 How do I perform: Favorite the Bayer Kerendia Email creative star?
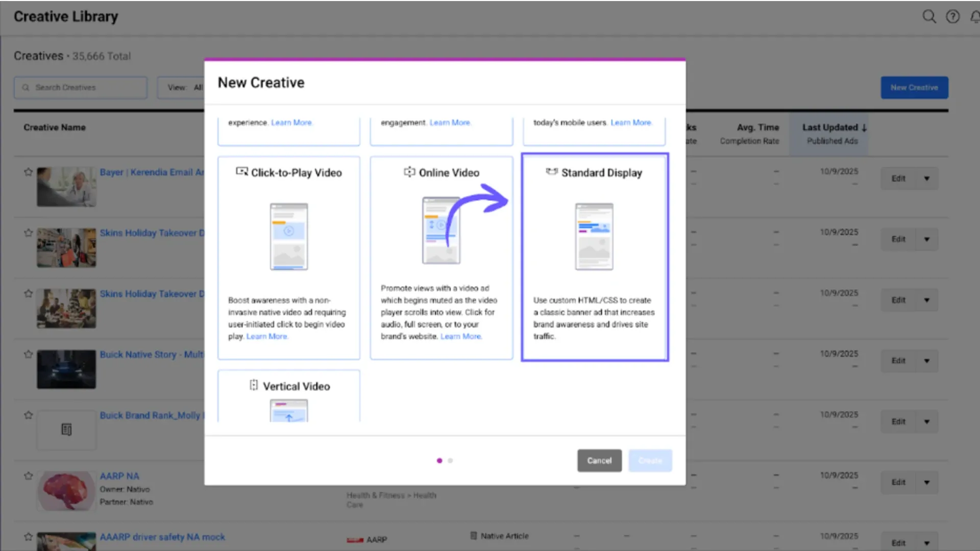coord(28,172)
